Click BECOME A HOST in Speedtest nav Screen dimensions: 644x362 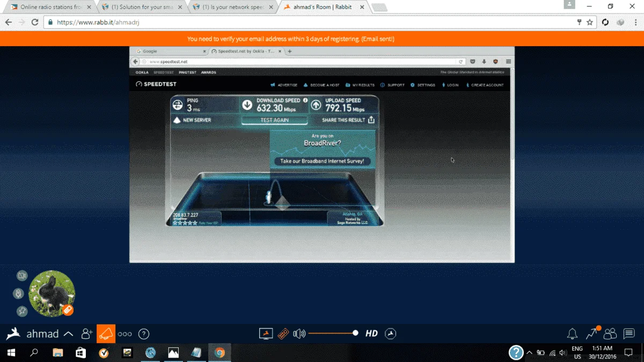click(x=321, y=85)
